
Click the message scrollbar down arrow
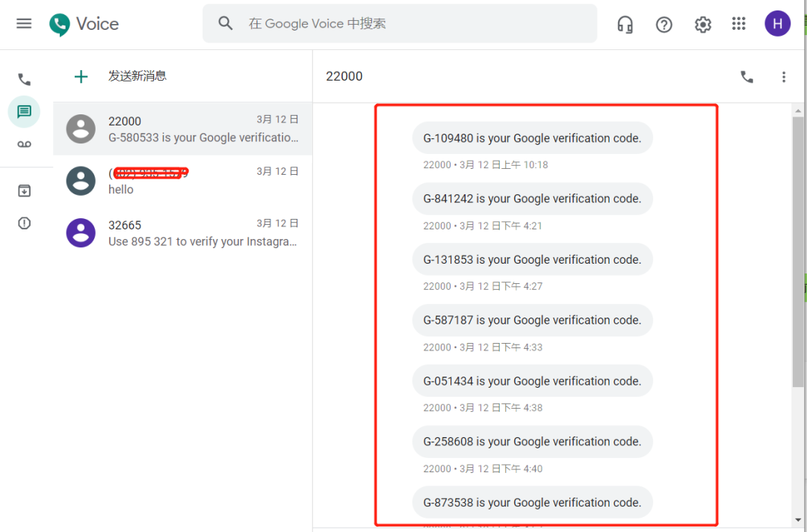coord(798,519)
